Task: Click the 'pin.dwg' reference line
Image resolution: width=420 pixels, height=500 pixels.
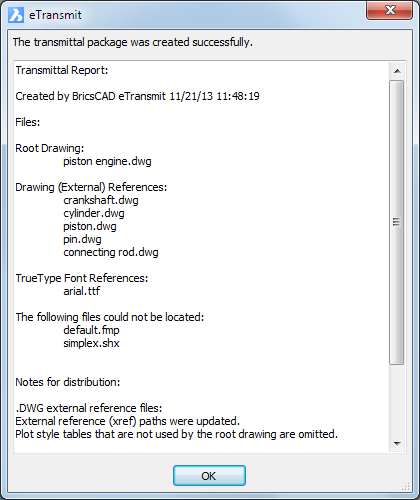Action: [x=82, y=239]
